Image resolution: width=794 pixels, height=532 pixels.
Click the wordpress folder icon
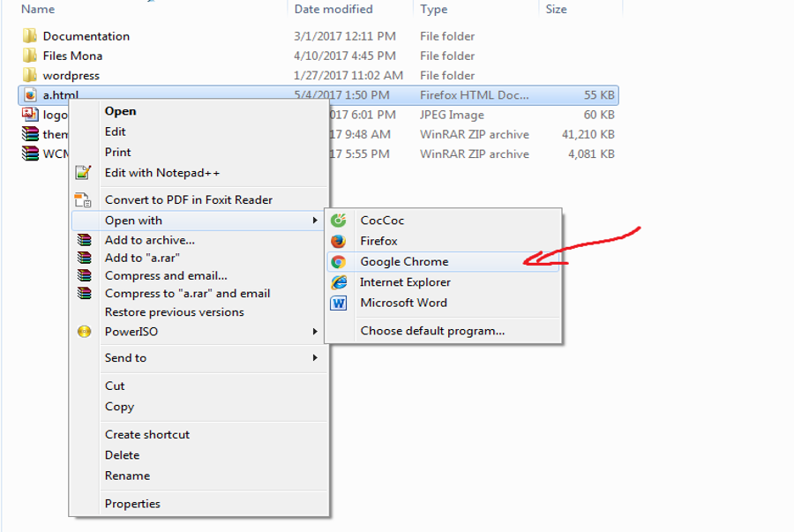pos(30,75)
